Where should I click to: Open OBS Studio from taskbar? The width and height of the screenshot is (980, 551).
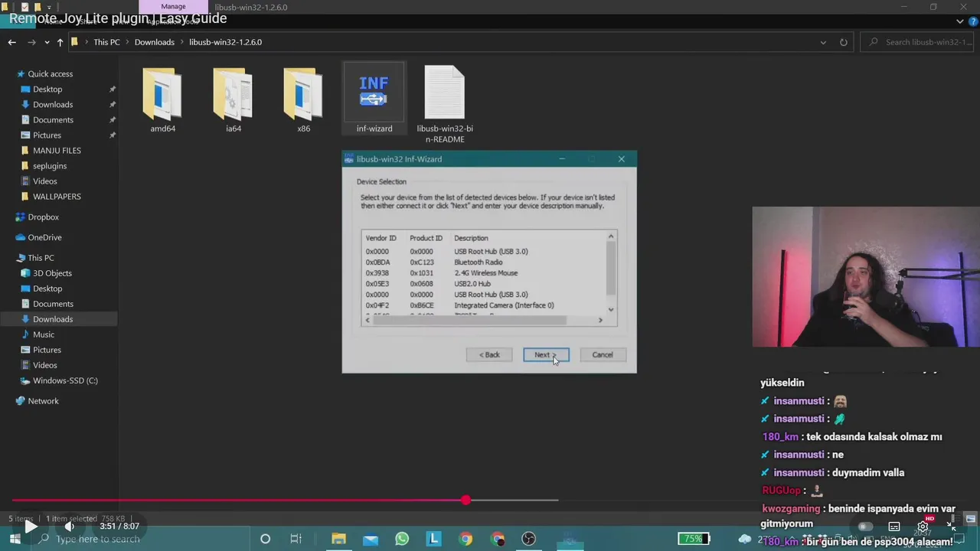point(528,539)
